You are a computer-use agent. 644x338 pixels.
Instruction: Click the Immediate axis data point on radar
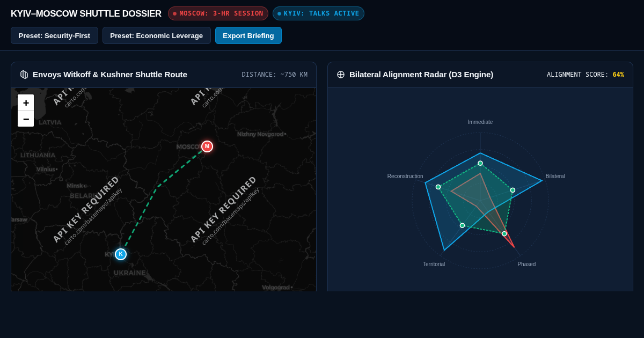(480, 163)
